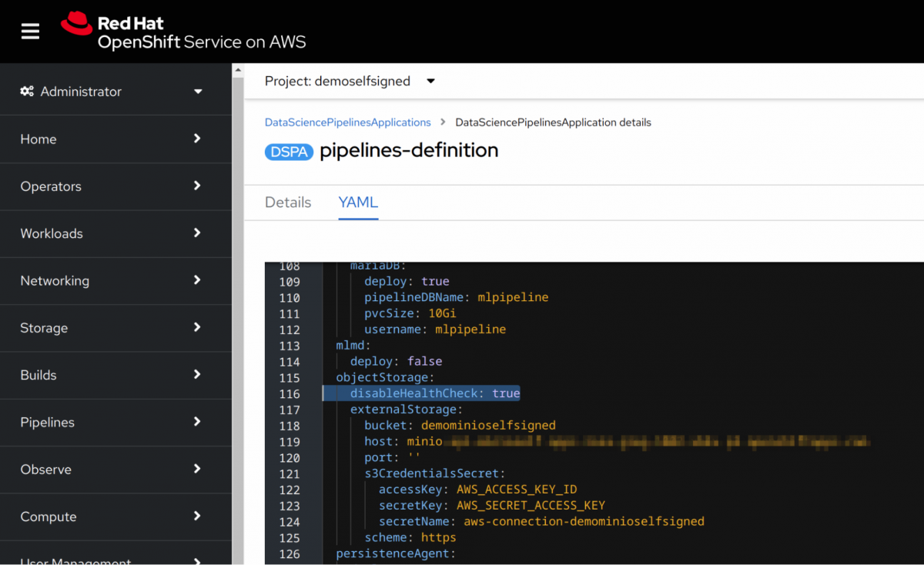Click the 'persistenceAgent:' YAML key
The height and width of the screenshot is (565, 924).
coord(396,553)
